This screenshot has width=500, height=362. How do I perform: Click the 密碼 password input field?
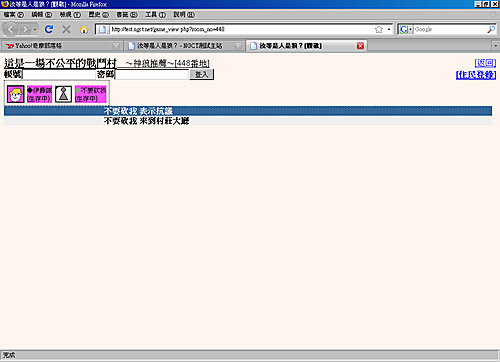click(x=152, y=74)
